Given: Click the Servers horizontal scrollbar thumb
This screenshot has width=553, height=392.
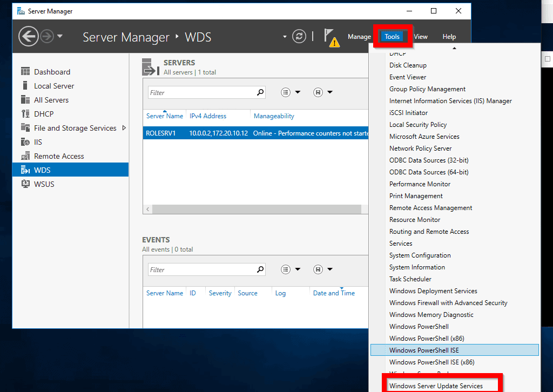Looking at the screenshot, I should tap(257, 209).
